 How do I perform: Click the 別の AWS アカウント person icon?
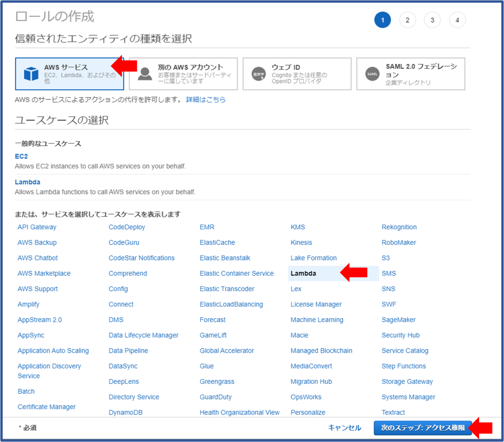145,74
